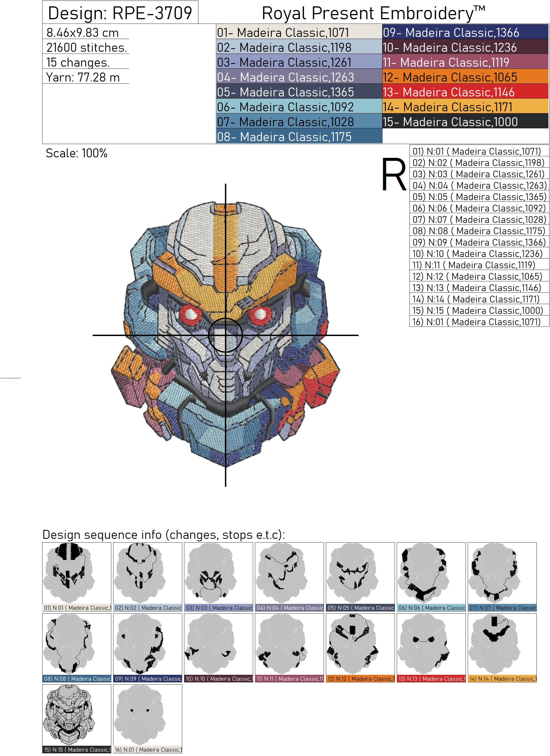This screenshot has height=756, width=550.
Task: Select list row 09) N:09 Madeira Classic,1366
Action: 479,242
